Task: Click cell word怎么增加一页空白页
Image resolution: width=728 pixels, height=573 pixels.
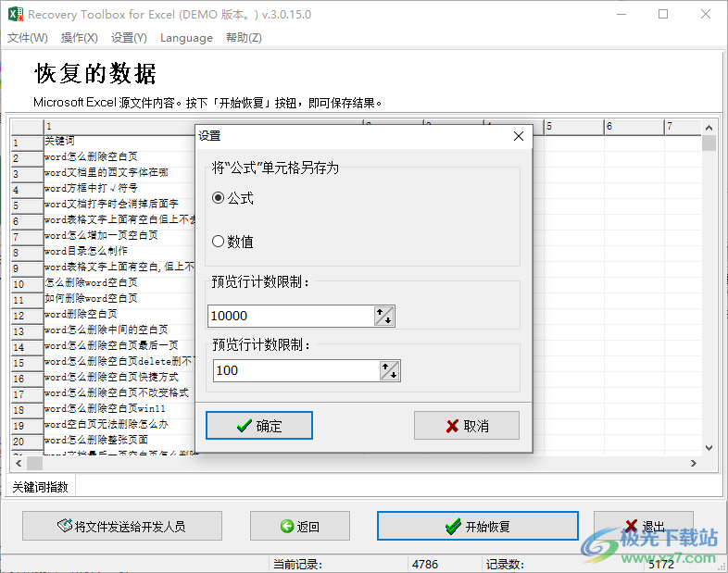Action: click(x=101, y=236)
